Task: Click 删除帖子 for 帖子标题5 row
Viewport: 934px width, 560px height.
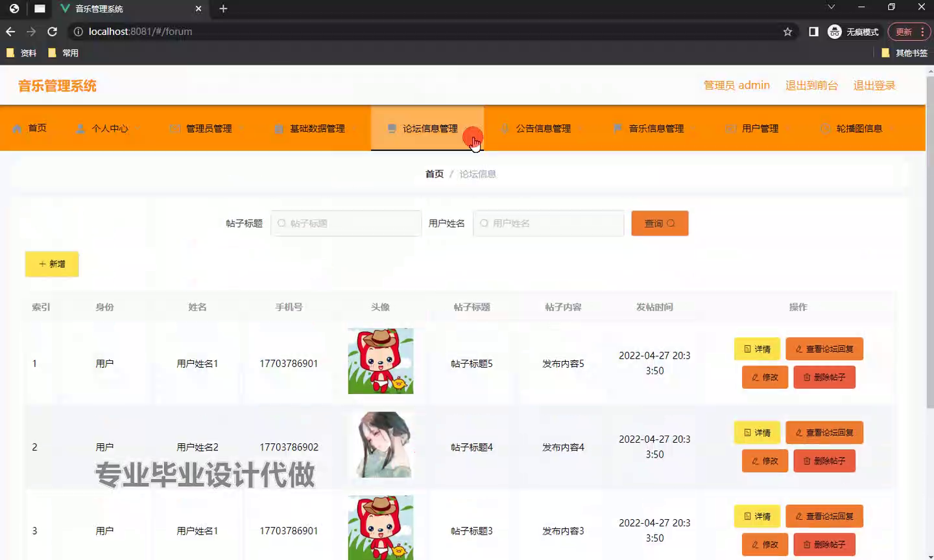Action: pyautogui.click(x=824, y=377)
